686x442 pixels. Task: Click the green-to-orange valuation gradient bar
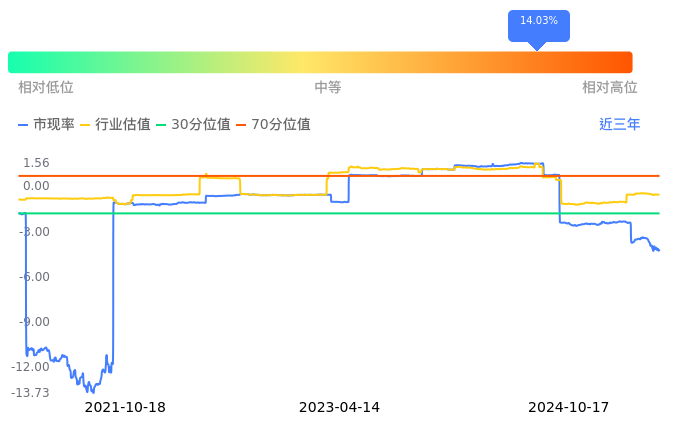point(320,62)
